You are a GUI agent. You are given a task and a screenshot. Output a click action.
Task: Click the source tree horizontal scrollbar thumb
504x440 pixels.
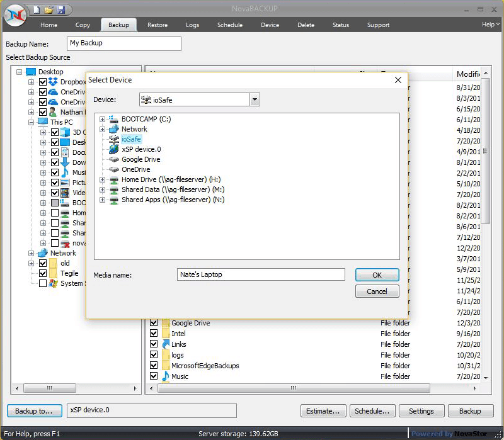[50, 388]
